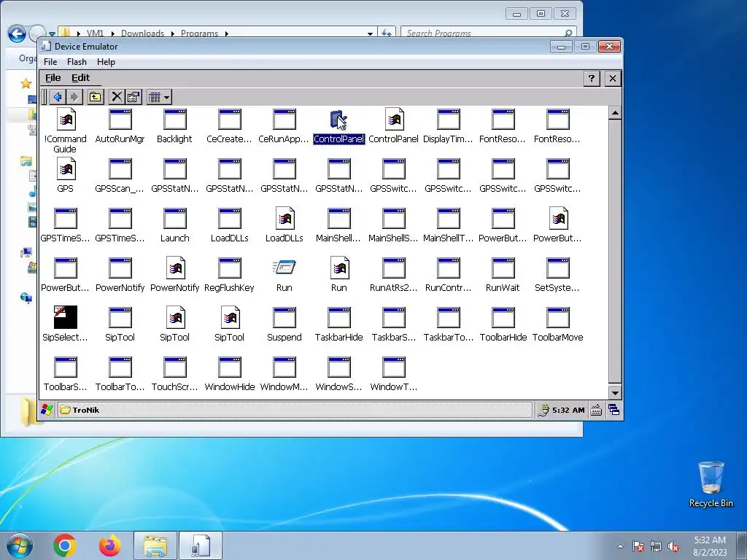Select the TaskbarHide program icon
747x560 pixels.
pos(338,318)
